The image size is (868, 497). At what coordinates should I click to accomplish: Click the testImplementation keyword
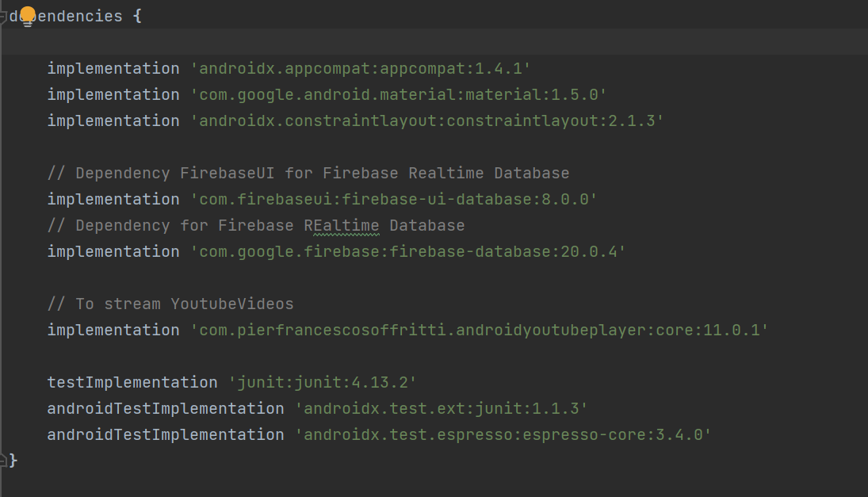pos(132,382)
